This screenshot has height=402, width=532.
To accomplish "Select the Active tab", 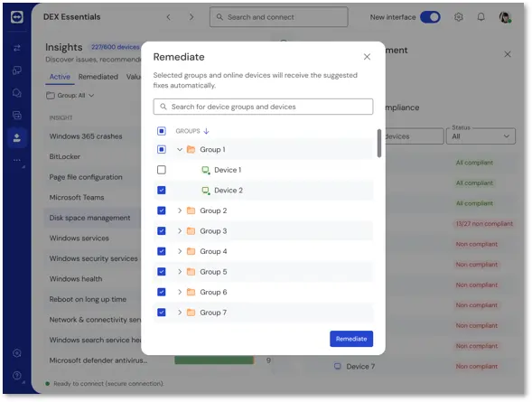I will point(60,77).
